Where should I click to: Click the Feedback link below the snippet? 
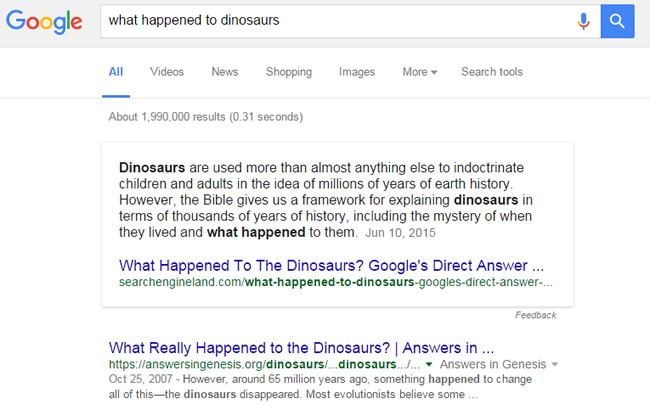[536, 315]
